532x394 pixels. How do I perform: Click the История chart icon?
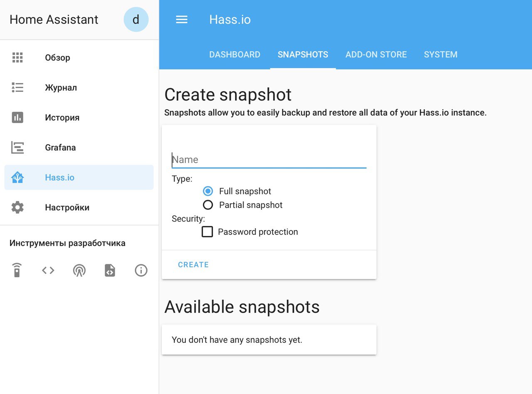click(x=17, y=118)
